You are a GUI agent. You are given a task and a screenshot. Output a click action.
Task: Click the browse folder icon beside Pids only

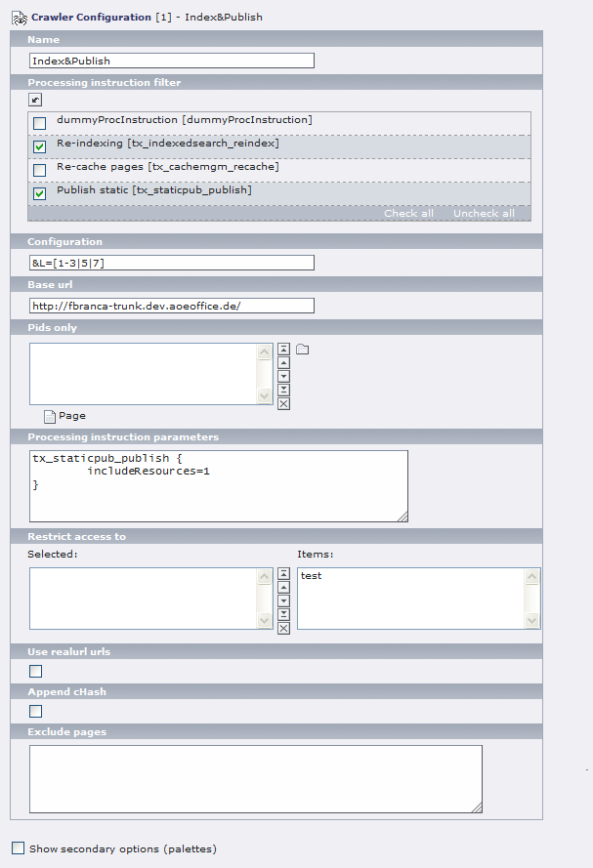coord(302,350)
